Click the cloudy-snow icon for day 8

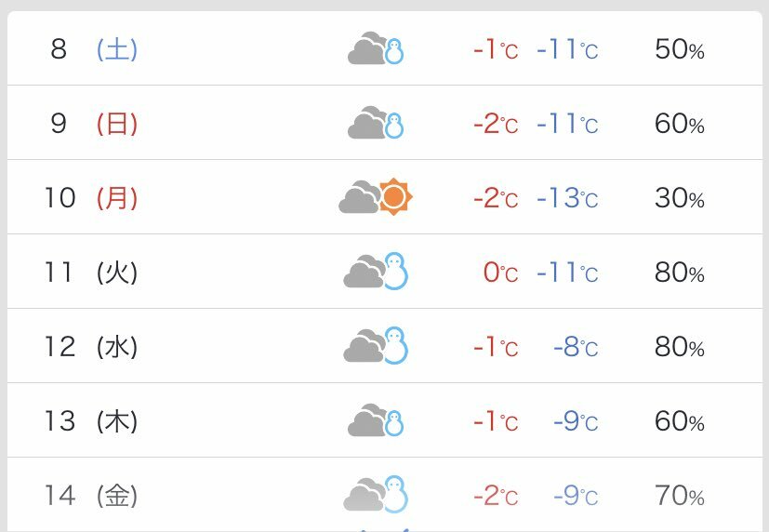376,48
